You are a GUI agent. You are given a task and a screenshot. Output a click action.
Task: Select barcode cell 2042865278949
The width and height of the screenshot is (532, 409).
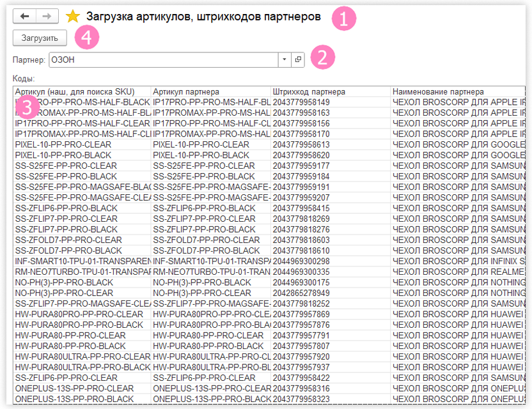[301, 293]
